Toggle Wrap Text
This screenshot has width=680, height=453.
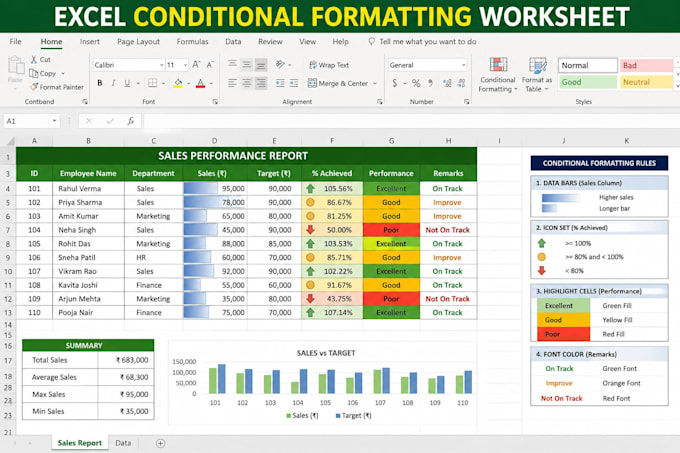pyautogui.click(x=329, y=65)
